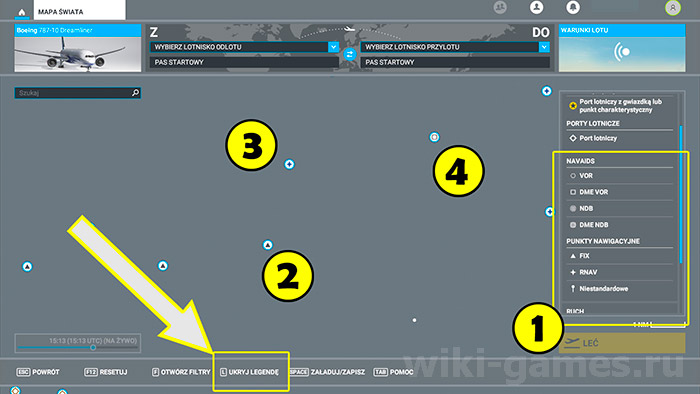Viewport: 700px width, 394px height.
Task: Click TAB POMOC help button
Action: [x=394, y=372]
